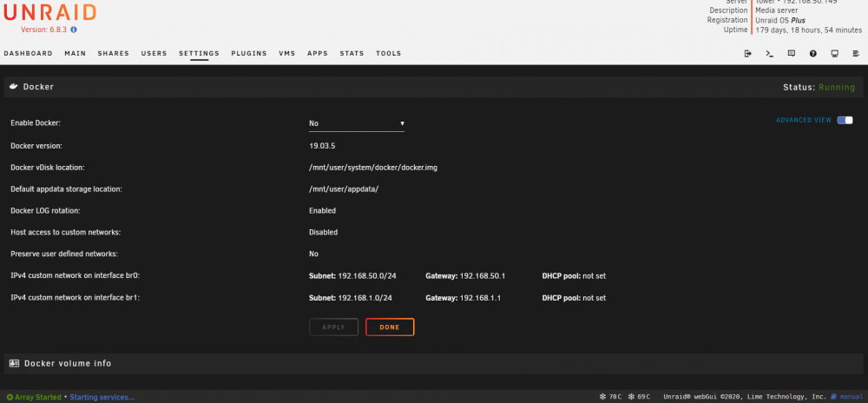Open the system log icon
The height and width of the screenshot is (403, 868).
coord(856,54)
